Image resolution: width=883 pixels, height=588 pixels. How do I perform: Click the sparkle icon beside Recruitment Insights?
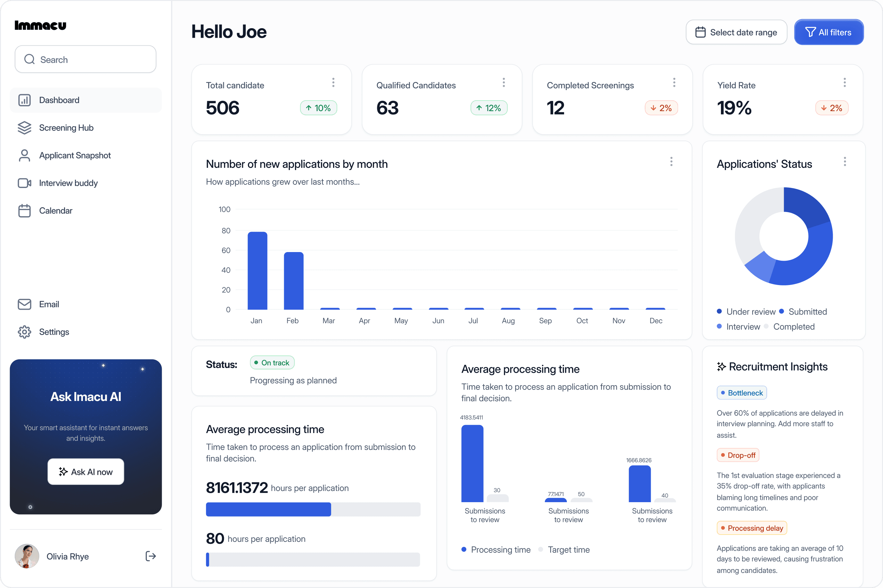721,367
